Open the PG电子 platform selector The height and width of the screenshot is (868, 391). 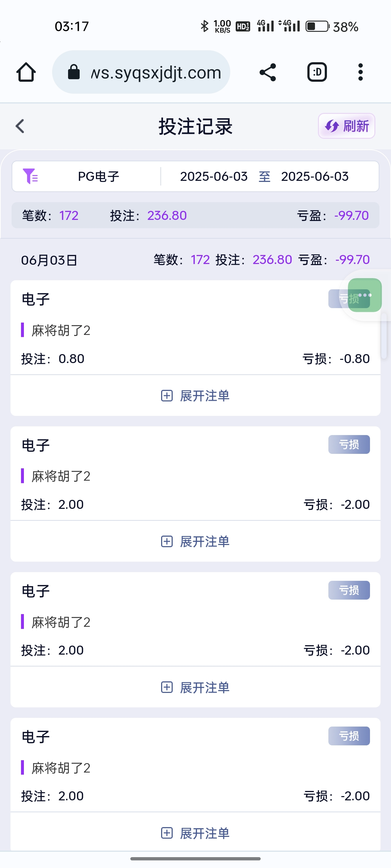tap(98, 176)
